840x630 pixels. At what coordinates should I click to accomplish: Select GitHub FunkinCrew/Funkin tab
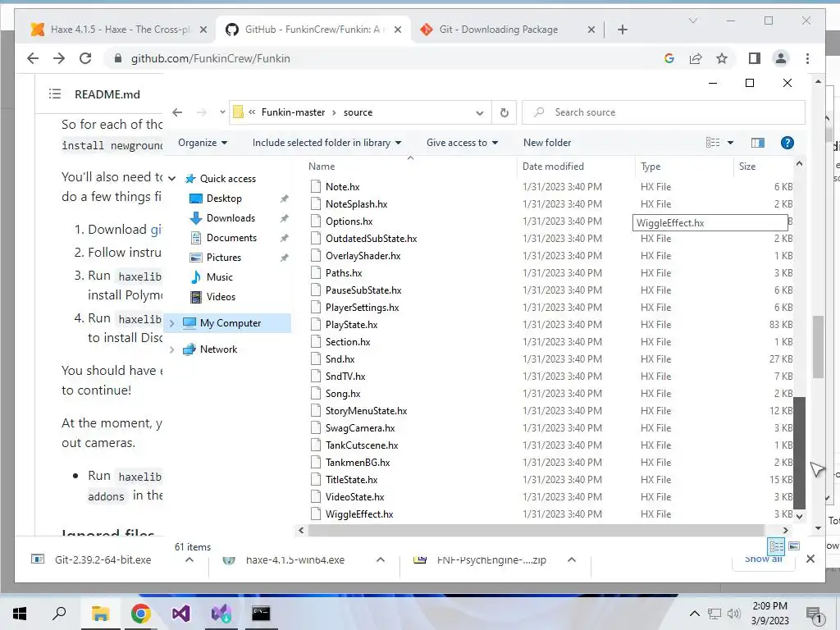(313, 30)
